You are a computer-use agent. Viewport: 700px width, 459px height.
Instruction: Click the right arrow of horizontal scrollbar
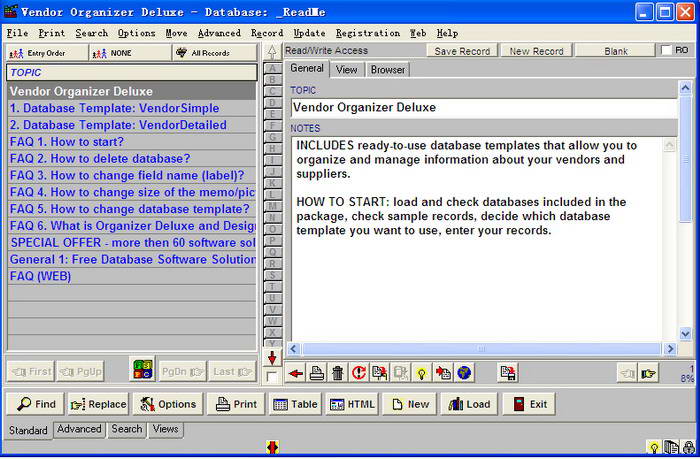[670, 349]
